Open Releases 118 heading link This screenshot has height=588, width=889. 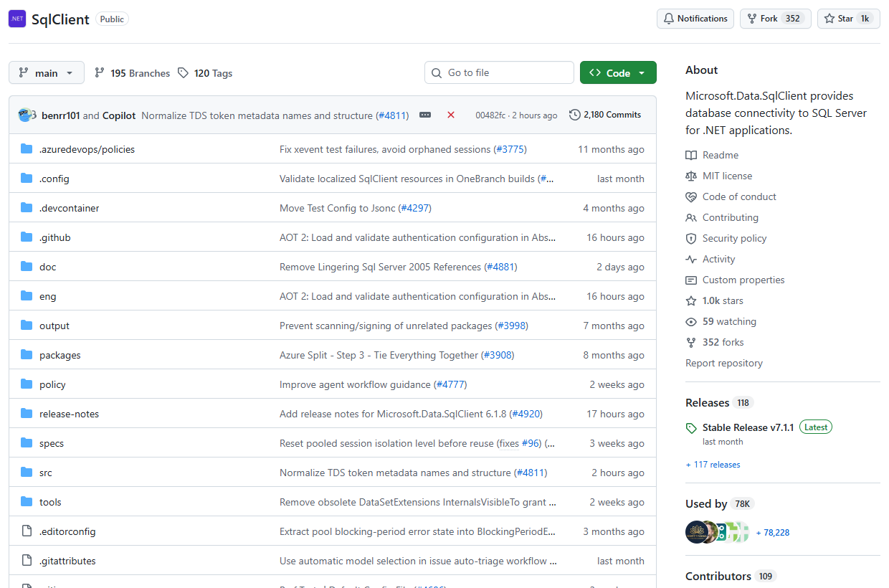coord(719,402)
